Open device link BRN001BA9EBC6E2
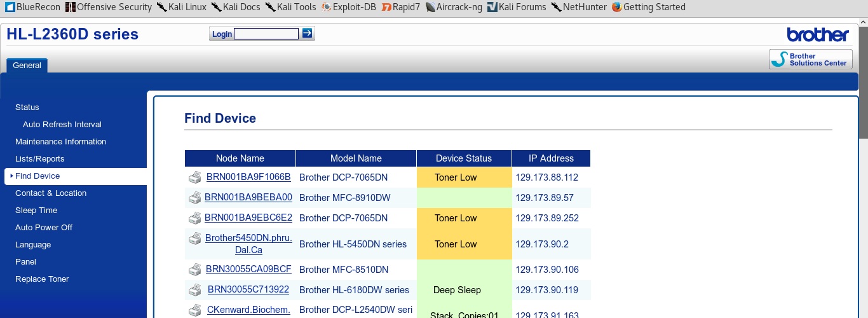Viewport: 868px width, 318px height. [x=248, y=218]
